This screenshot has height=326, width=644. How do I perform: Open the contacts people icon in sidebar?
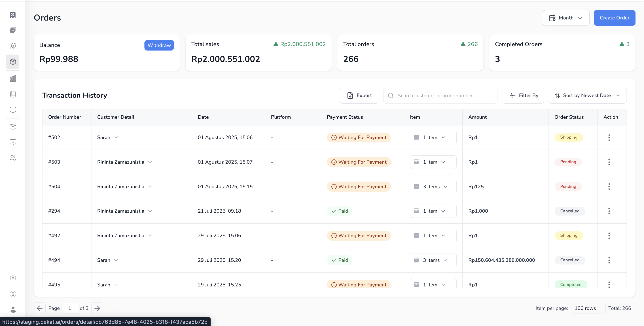tap(13, 158)
